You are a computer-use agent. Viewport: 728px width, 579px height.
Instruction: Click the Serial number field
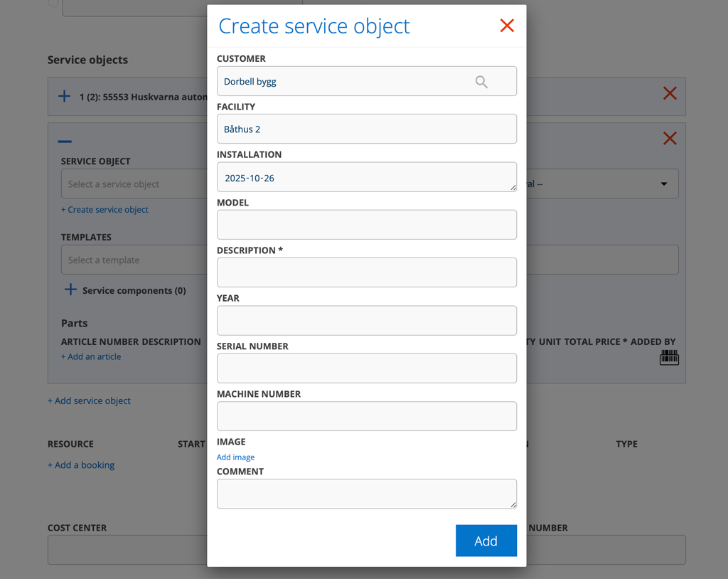pyautogui.click(x=366, y=368)
